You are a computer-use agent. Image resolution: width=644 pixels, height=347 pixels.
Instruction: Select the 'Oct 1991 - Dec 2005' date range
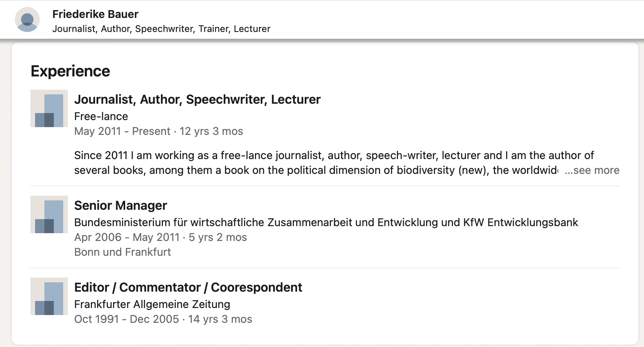[x=127, y=319]
